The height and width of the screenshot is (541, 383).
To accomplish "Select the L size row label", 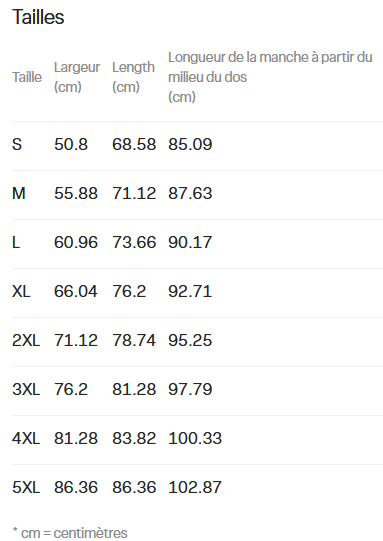I will (16, 242).
